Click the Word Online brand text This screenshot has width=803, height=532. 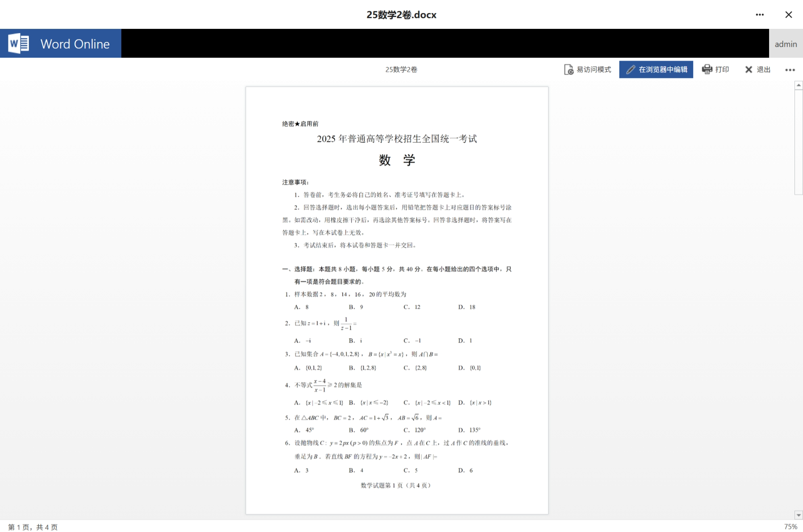tap(75, 44)
